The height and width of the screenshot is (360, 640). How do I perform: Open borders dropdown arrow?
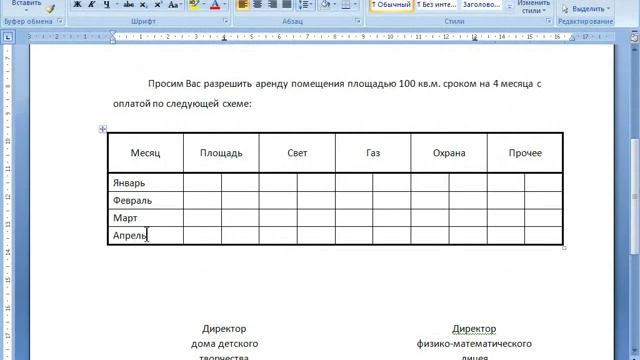point(355,4)
